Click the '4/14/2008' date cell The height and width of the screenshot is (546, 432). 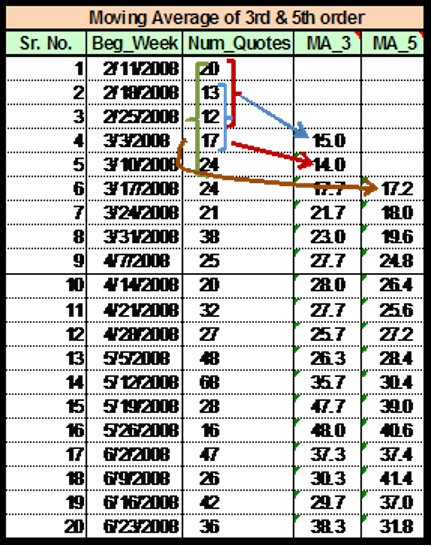click(134, 285)
